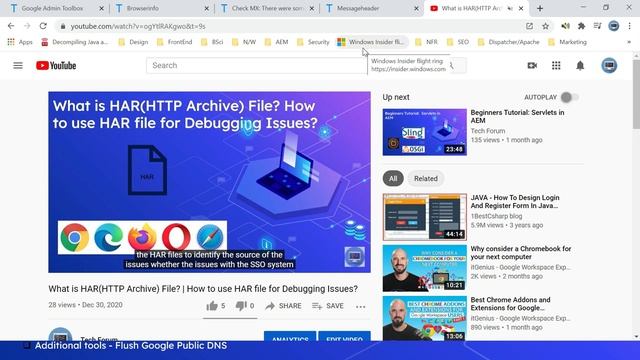Click the browser forward arrow
This screenshot has width=640, height=360.
coord(27,26)
